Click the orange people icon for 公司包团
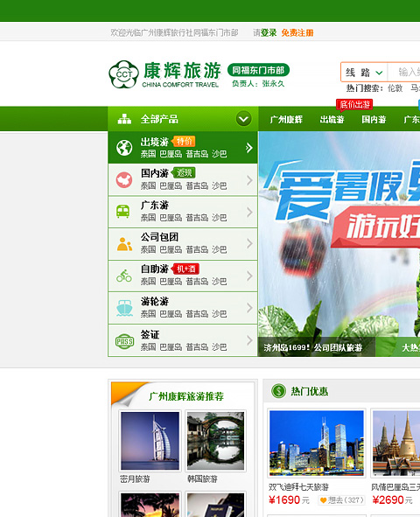Image resolution: width=420 pixels, height=517 pixels. 124,244
